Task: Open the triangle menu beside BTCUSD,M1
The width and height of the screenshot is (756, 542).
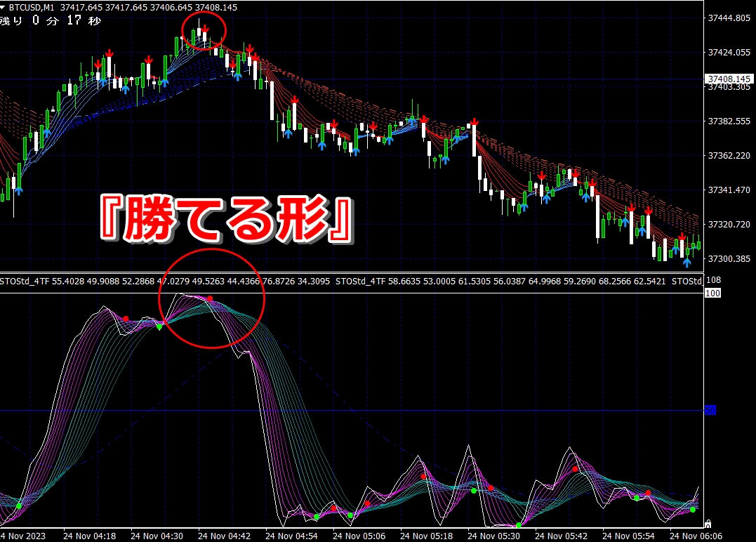Action: (3, 8)
